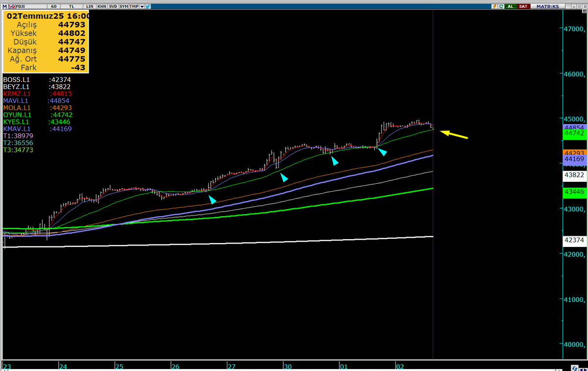
Task: Click the blue refresh icon at bottom right
Action: click(x=574, y=368)
